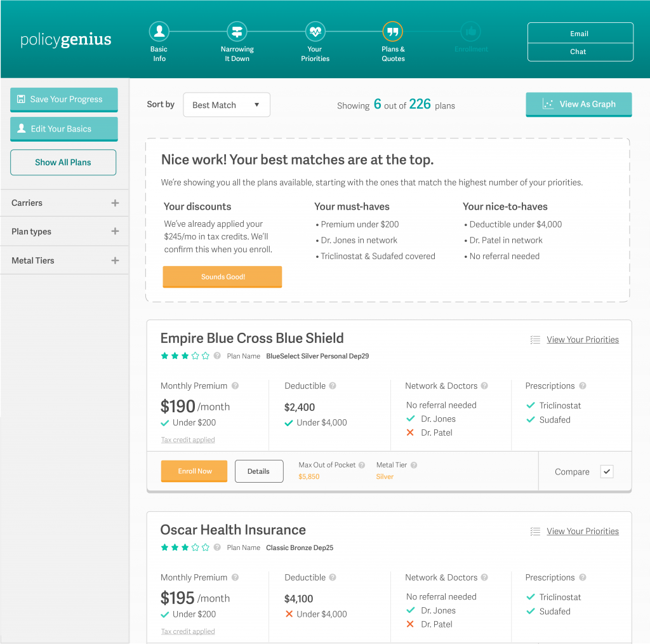Image resolution: width=650 pixels, height=644 pixels.
Task: Click Oscar Tax credit applied link
Action: point(188,631)
